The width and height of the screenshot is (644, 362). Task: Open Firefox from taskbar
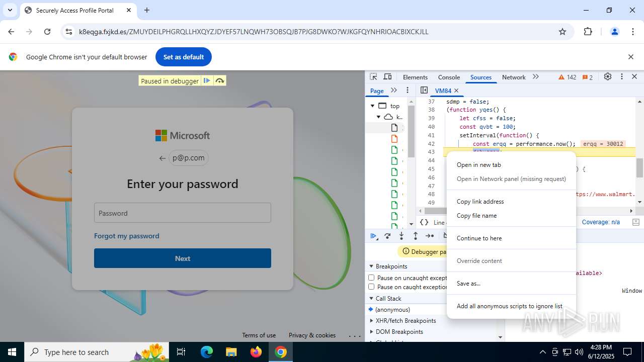(x=256, y=352)
